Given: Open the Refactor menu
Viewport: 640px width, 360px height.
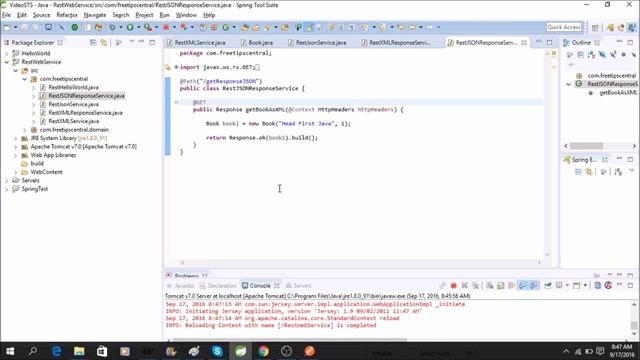Looking at the screenshot, I should pos(67,15).
